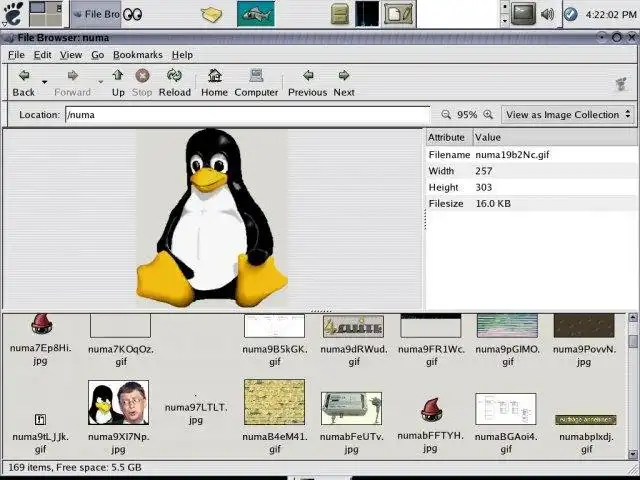Open the Bookmarks menu
Screen dimensions: 640x480
[138, 55]
